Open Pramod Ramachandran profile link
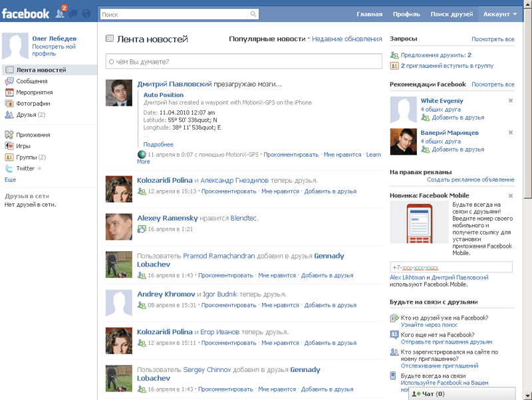The width and height of the screenshot is (532, 400). (219, 256)
